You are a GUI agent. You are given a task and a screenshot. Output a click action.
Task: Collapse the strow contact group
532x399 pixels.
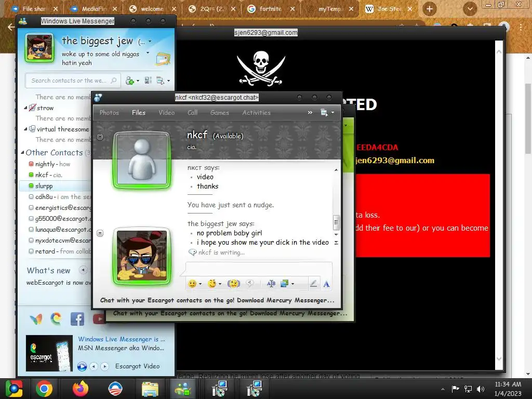(x=25, y=108)
